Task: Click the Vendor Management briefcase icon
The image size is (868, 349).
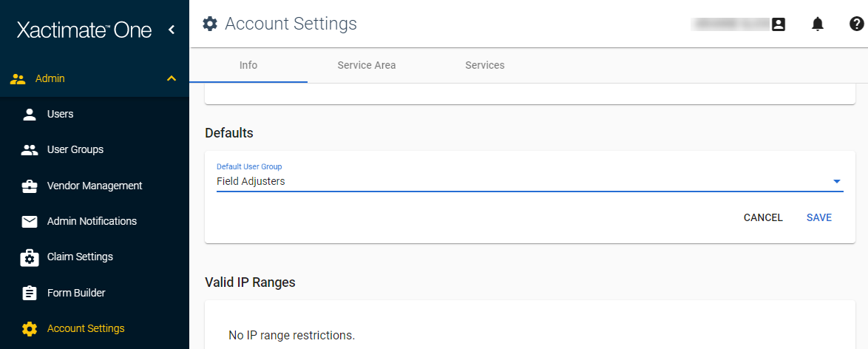Action: 30,186
